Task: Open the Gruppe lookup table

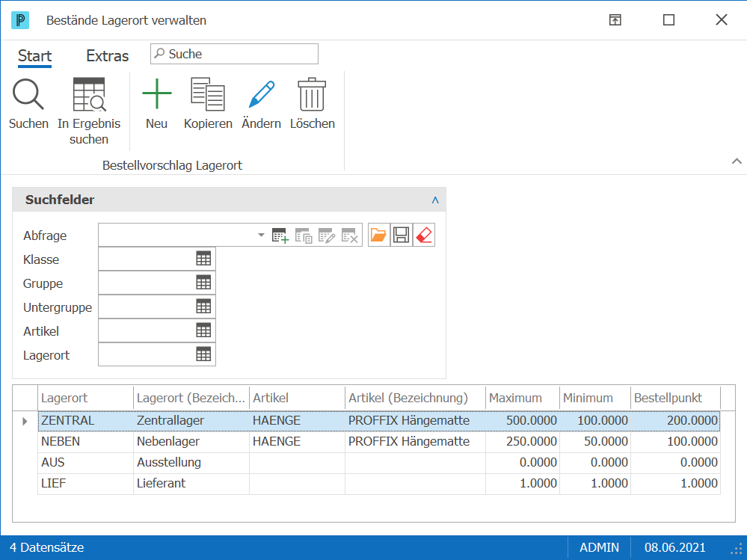Action: tap(203, 283)
